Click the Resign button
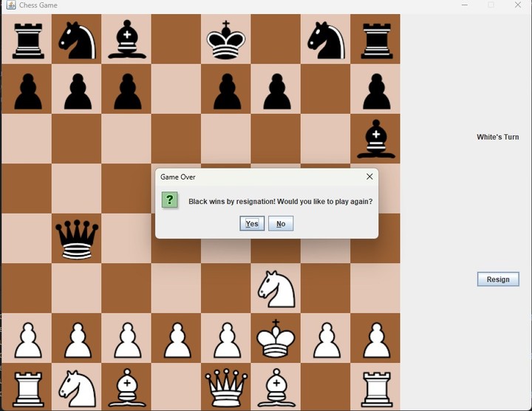Image resolution: width=532 pixels, height=411 pixels. click(x=498, y=279)
